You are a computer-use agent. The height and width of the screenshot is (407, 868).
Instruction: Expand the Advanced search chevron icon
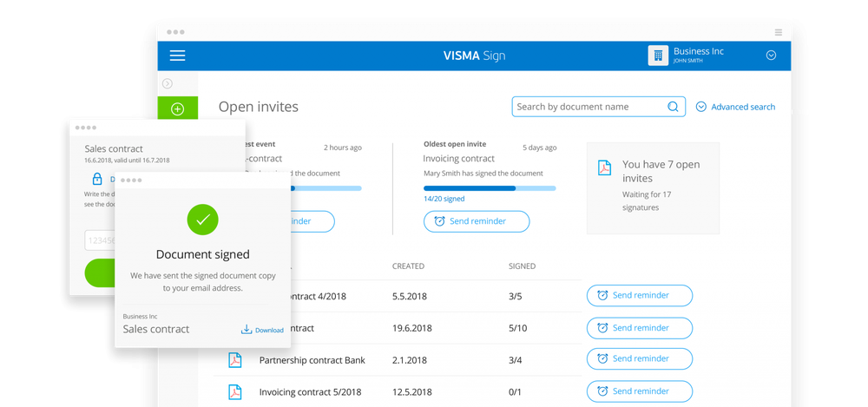(x=700, y=107)
